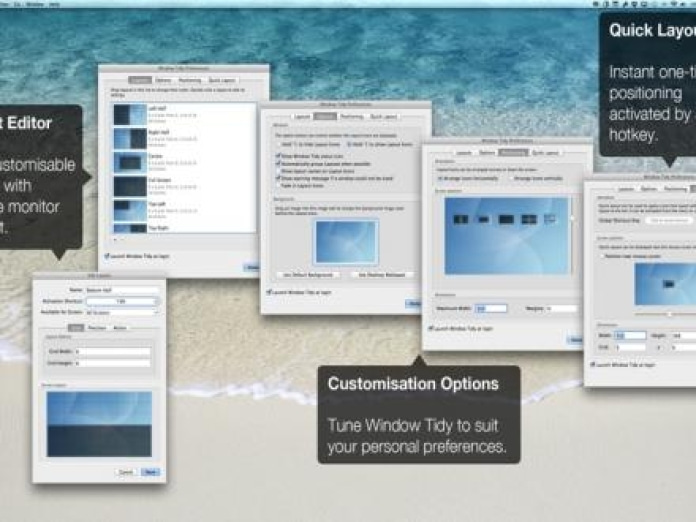696x522 pixels.
Task: Open Positioning tab in the Quick Layout window
Action: click(675, 189)
